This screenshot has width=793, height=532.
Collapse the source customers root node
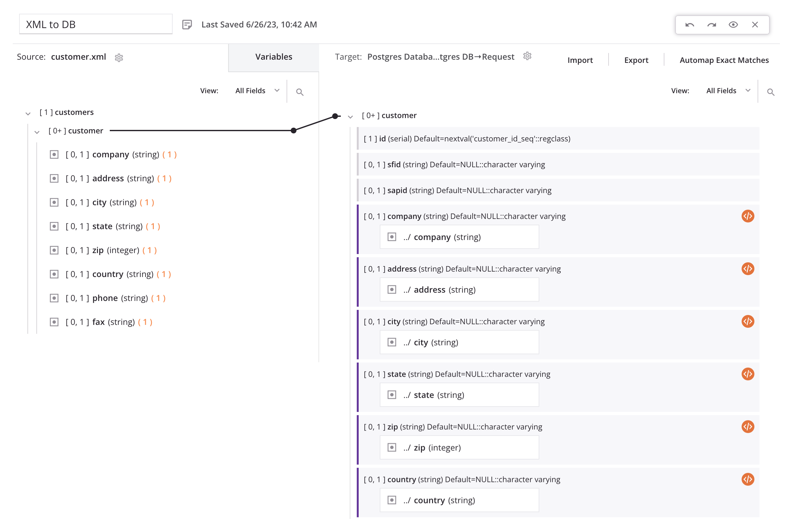click(28, 114)
